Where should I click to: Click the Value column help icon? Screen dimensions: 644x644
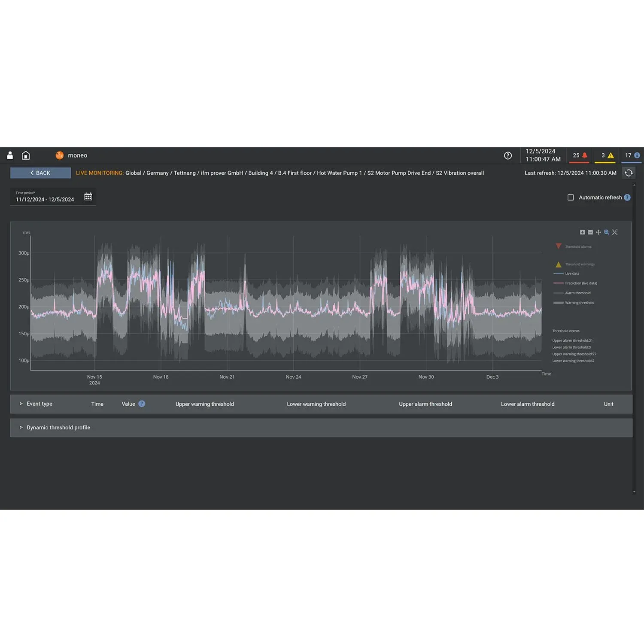pyautogui.click(x=142, y=404)
